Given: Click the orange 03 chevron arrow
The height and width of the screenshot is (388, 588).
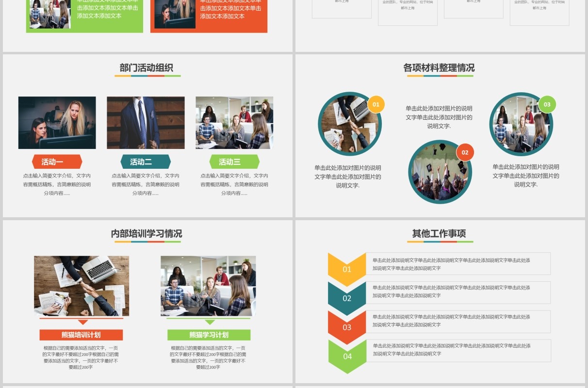Looking at the screenshot, I should 347,327.
